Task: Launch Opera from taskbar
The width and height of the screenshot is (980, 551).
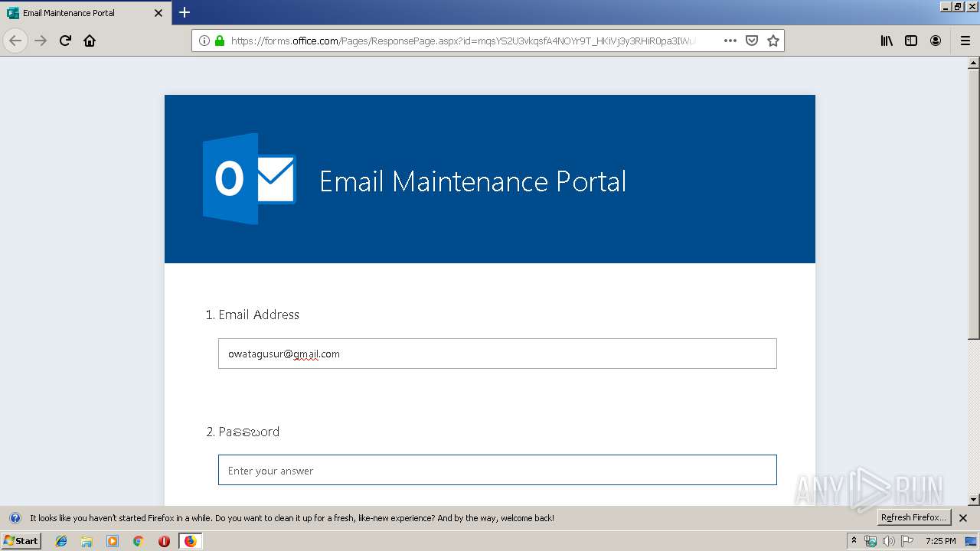Action: click(164, 541)
